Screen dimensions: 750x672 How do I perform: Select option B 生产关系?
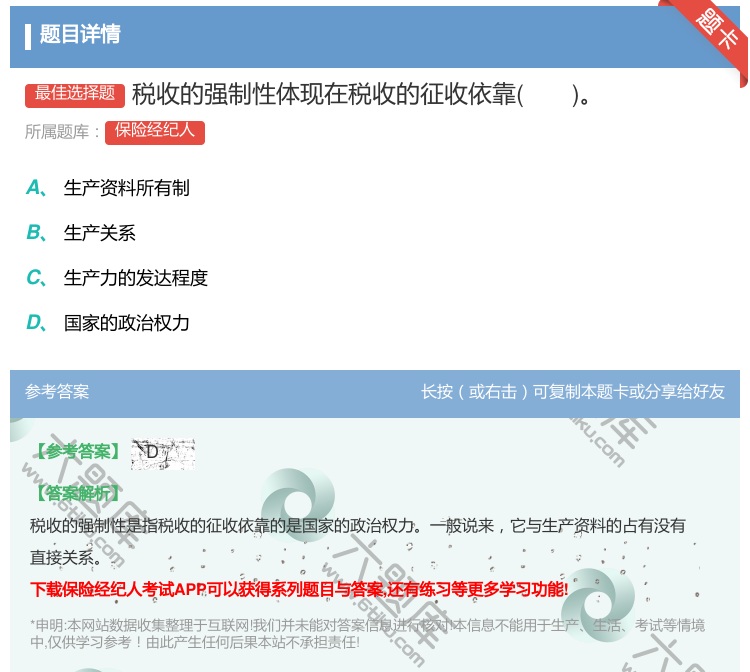[x=99, y=233]
